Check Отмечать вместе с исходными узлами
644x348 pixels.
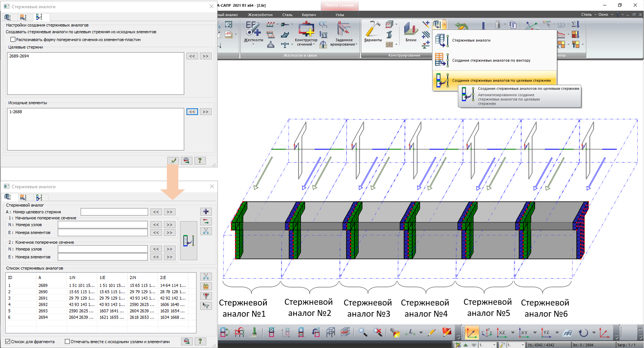coord(68,341)
